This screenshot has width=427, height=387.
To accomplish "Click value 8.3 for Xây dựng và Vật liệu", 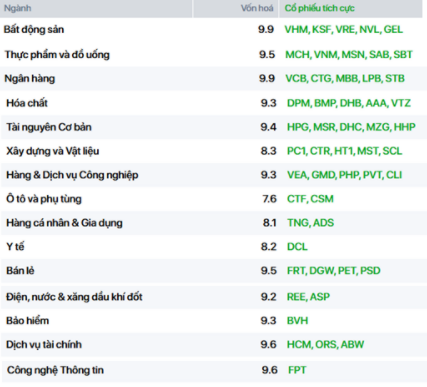I will pos(269,151).
